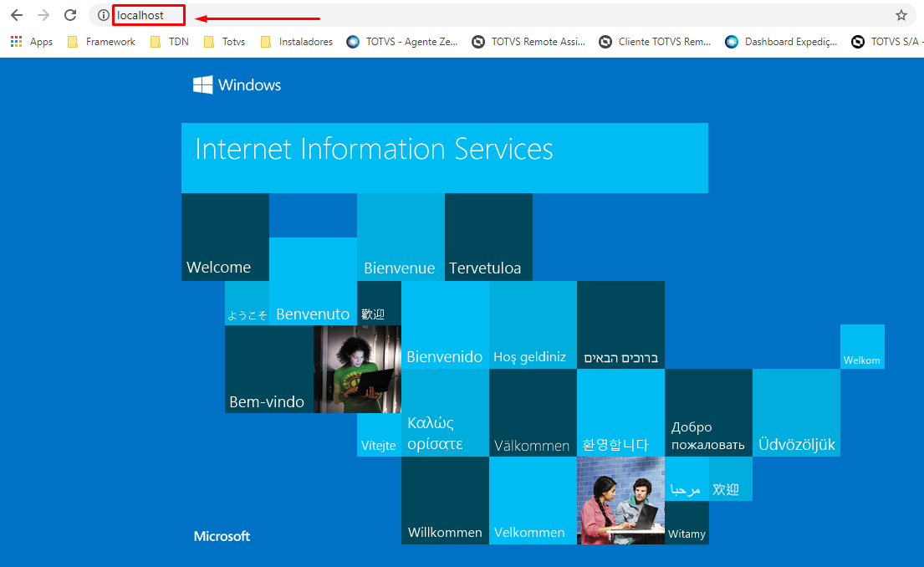924x567 pixels.
Task: View site information icon beside localhost
Action: 103,15
